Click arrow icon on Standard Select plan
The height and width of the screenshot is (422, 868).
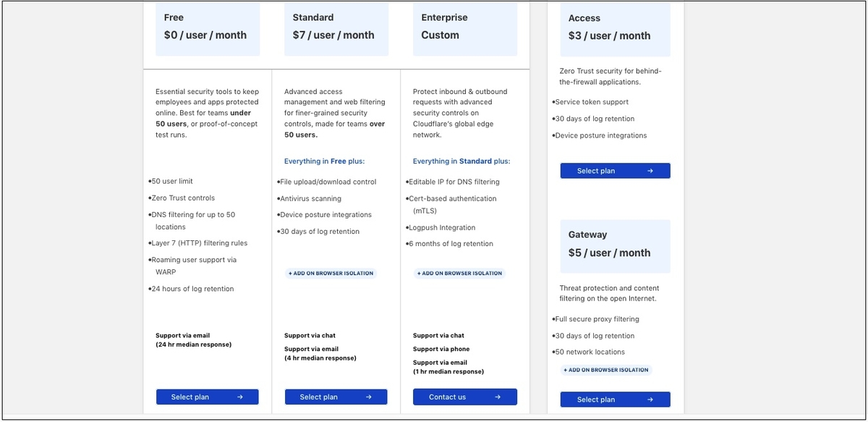click(x=368, y=397)
